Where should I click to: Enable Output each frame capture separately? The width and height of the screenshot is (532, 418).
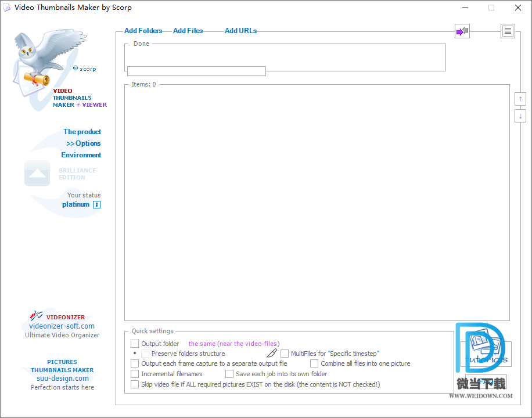(x=135, y=363)
